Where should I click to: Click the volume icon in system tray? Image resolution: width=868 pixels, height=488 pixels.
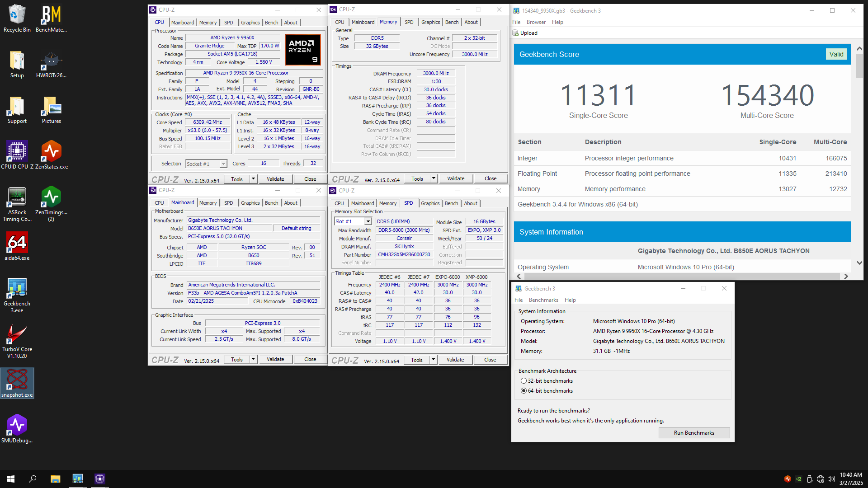pos(831,479)
